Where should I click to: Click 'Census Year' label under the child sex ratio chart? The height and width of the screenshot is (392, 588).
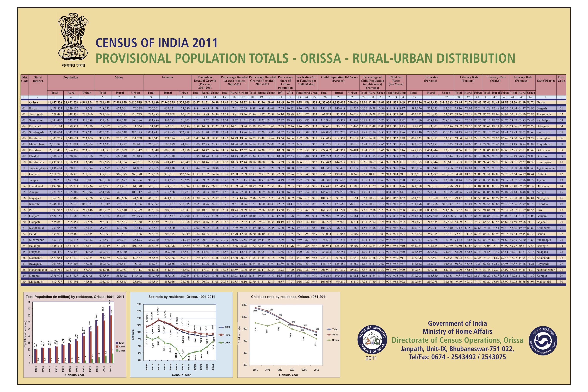coord(289,375)
